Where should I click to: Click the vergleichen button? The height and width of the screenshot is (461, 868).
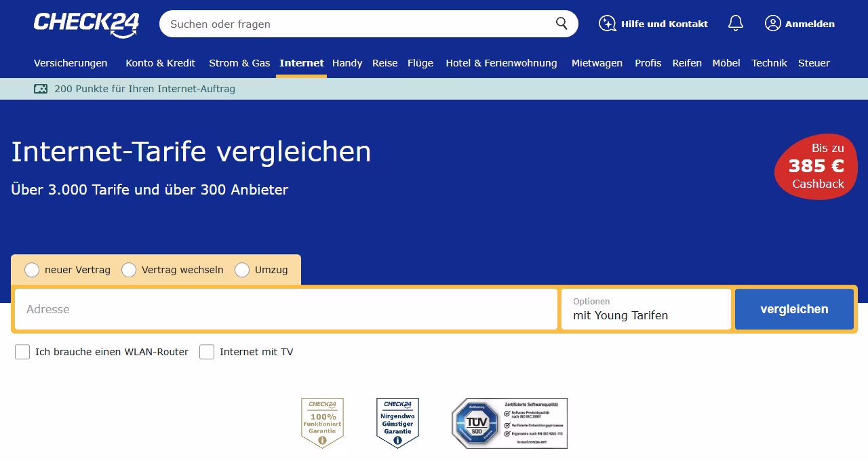794,309
